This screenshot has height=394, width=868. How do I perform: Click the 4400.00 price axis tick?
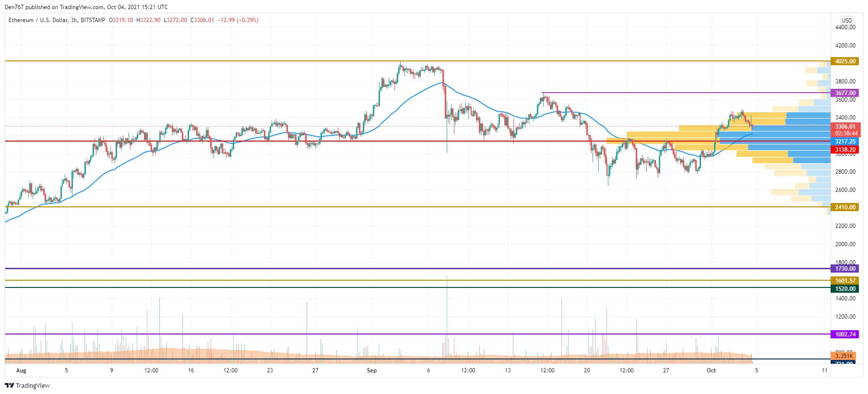[845, 27]
